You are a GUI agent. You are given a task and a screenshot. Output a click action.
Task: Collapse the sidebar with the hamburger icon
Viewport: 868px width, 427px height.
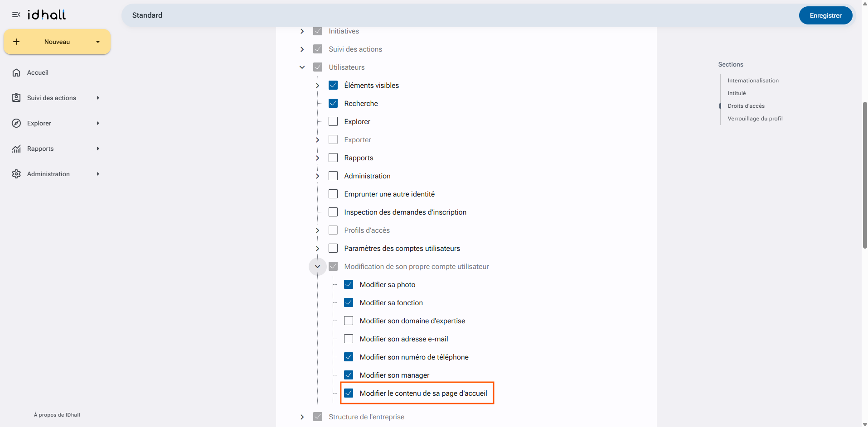point(16,15)
